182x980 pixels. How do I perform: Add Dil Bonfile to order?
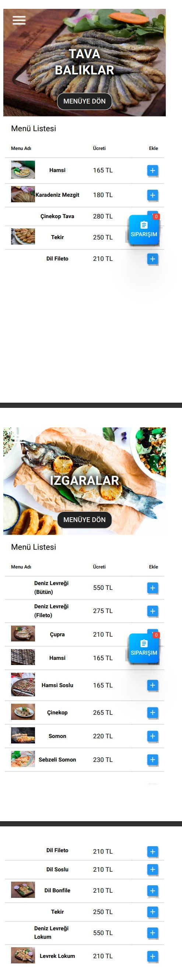coord(152,890)
